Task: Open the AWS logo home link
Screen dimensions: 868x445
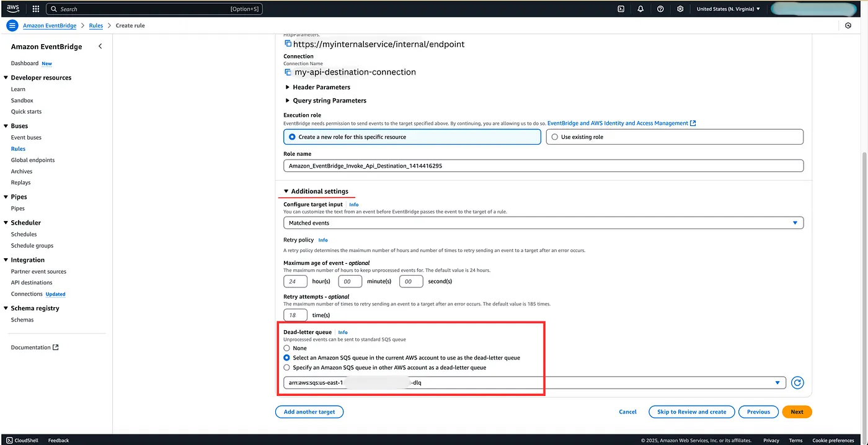Action: [x=13, y=9]
